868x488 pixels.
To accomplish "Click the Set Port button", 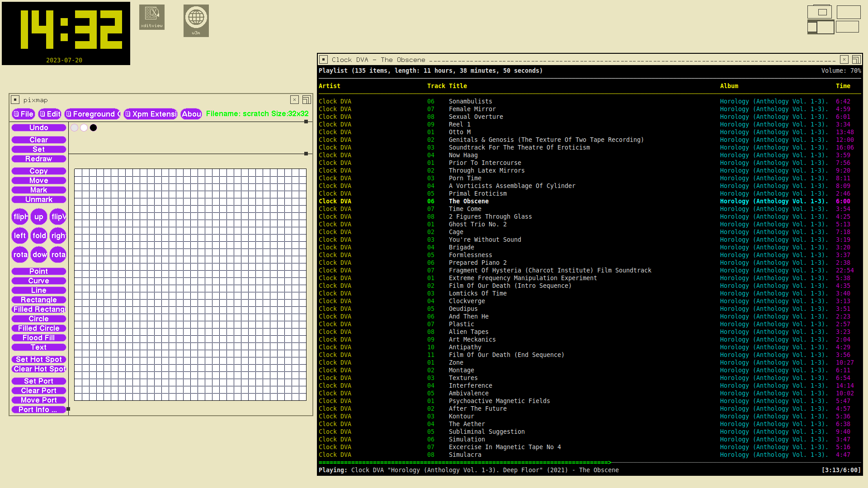I will point(39,381).
